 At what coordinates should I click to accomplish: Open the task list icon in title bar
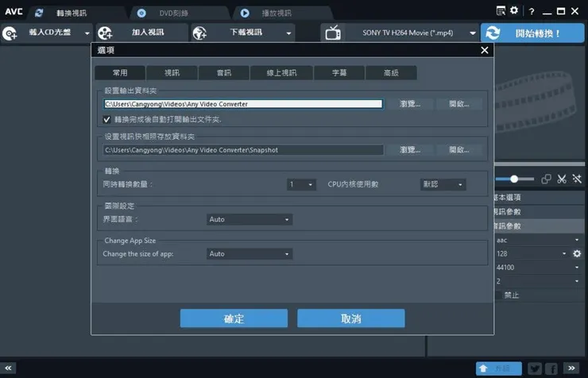pos(501,11)
